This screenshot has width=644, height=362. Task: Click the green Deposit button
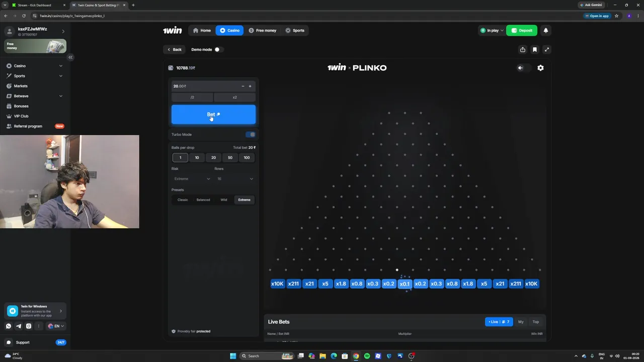[522, 30]
